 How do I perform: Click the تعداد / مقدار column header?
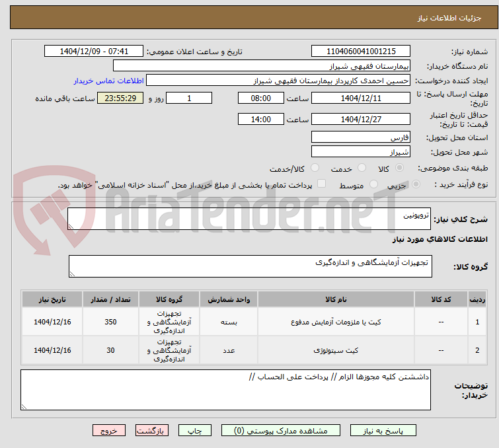110,299
